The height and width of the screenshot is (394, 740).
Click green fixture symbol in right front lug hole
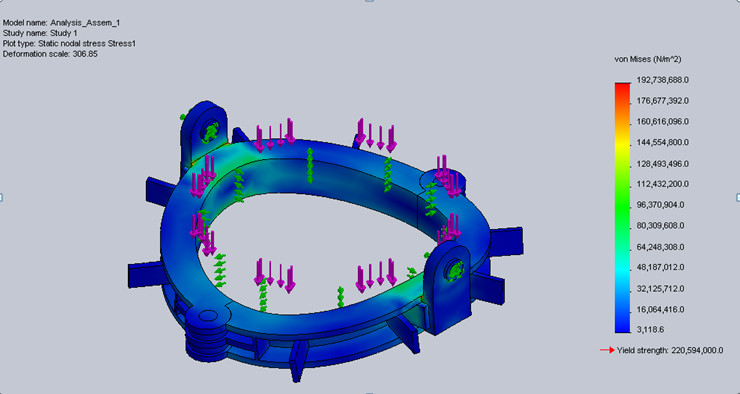(454, 271)
